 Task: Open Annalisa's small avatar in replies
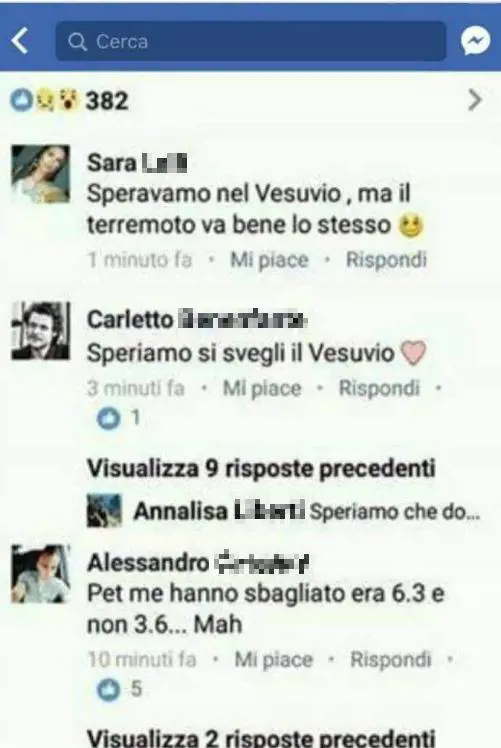point(104,510)
